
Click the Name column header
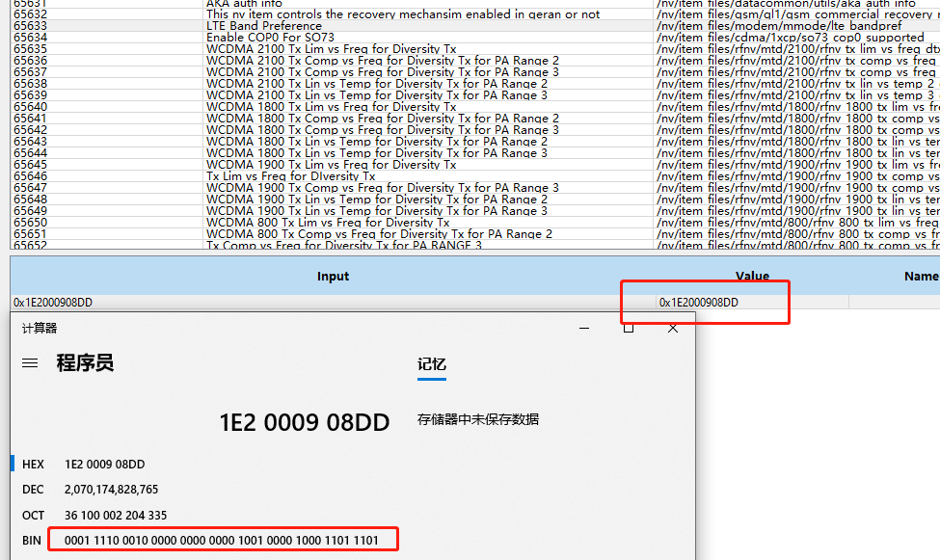922,276
